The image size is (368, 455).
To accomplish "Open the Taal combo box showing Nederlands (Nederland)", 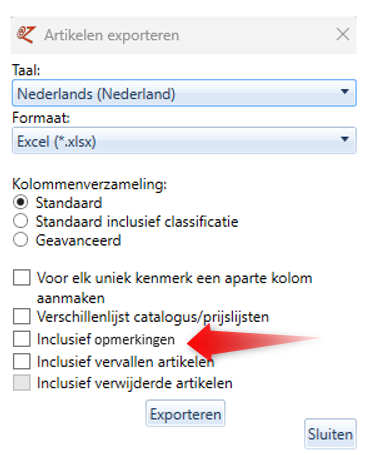I will tap(184, 93).
